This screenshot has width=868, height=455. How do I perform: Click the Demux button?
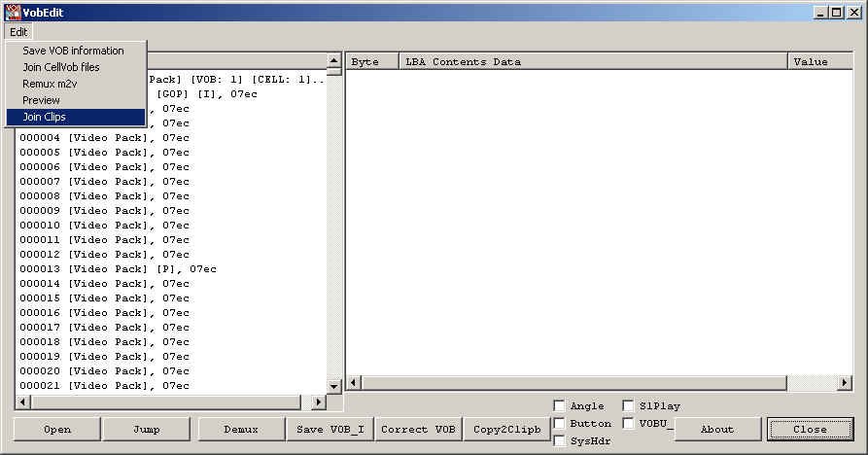(241, 429)
